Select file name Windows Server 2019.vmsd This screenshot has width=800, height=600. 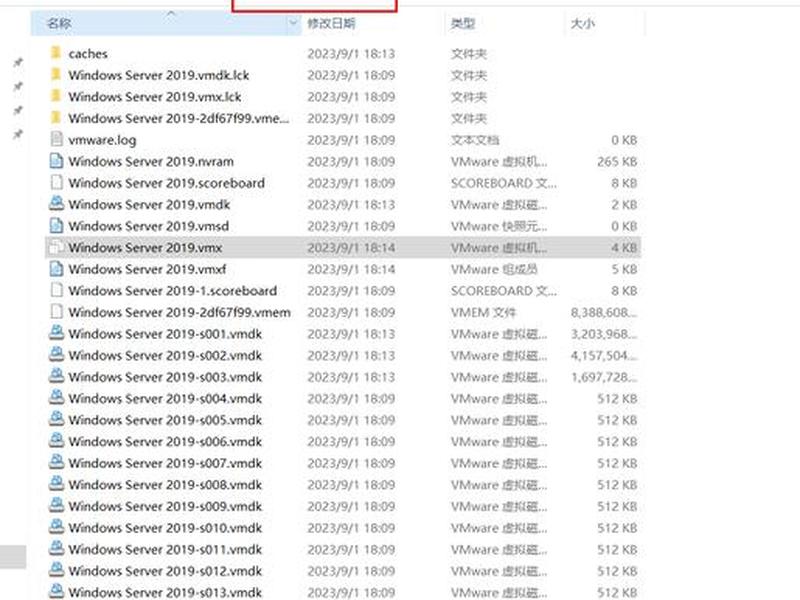[x=148, y=226]
